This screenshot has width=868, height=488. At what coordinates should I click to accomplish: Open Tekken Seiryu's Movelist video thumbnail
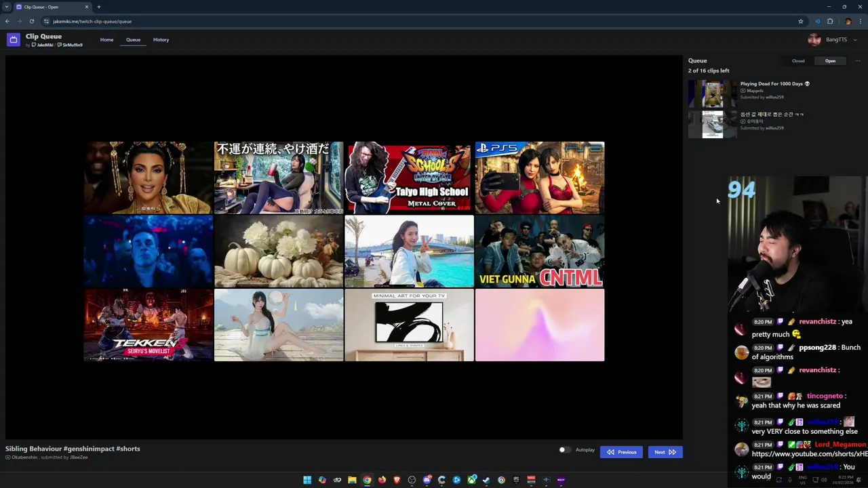click(x=149, y=325)
